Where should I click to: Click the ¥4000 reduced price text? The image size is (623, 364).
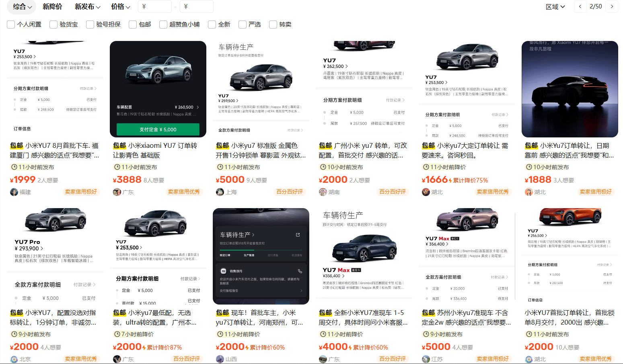[333, 347]
